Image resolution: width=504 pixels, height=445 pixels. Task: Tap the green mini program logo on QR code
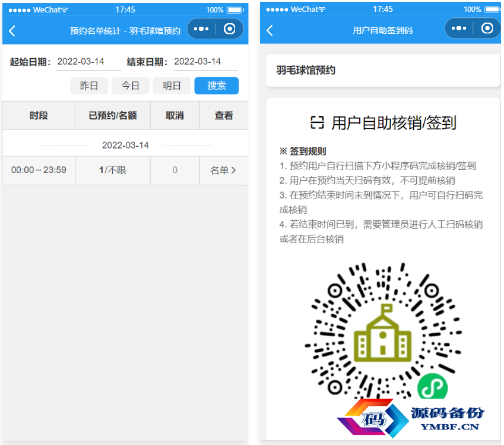click(432, 387)
